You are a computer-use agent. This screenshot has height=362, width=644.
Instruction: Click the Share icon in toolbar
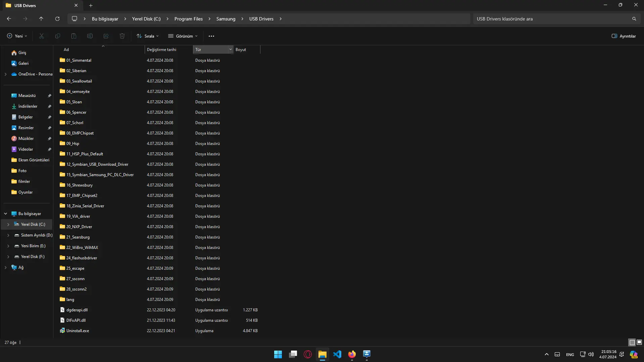pyautogui.click(x=106, y=36)
